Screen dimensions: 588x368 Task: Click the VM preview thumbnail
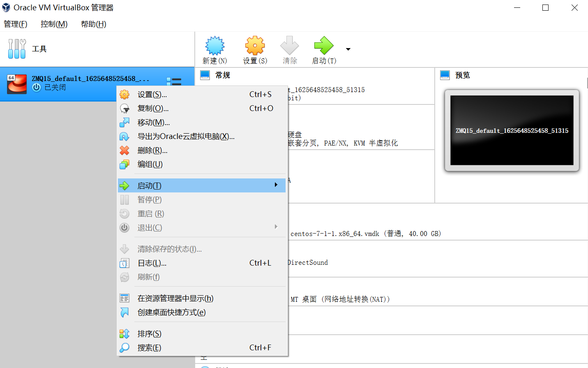click(x=512, y=130)
